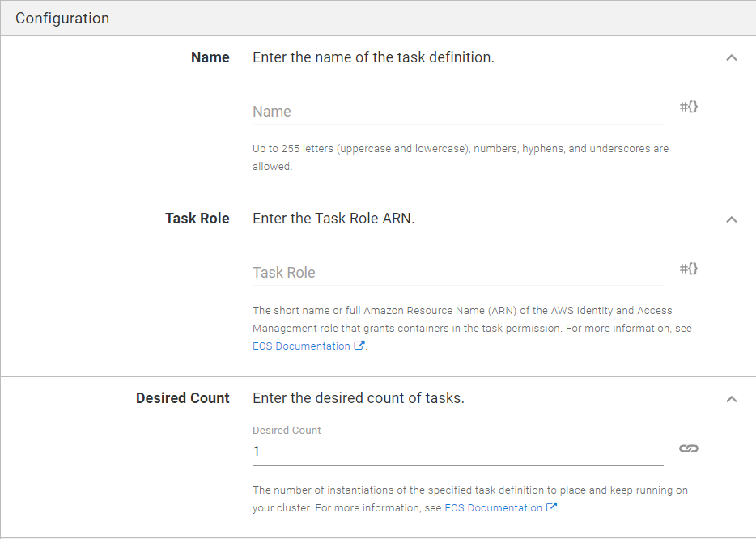Collapse the Name section chevron
This screenshot has height=539, width=756.
click(x=732, y=57)
